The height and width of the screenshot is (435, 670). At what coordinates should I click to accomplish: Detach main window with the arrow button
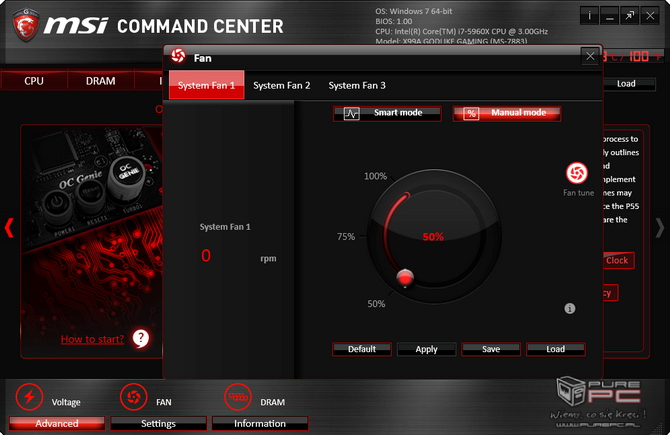tap(629, 16)
